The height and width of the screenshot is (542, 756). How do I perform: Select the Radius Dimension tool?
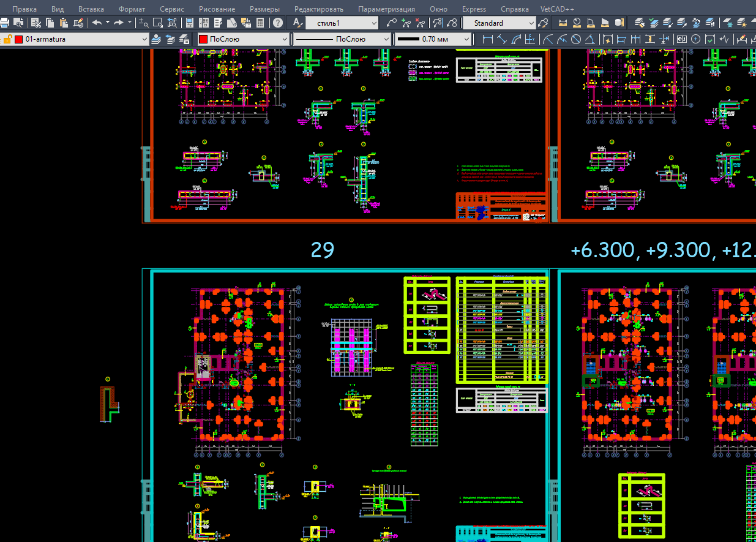548,39
